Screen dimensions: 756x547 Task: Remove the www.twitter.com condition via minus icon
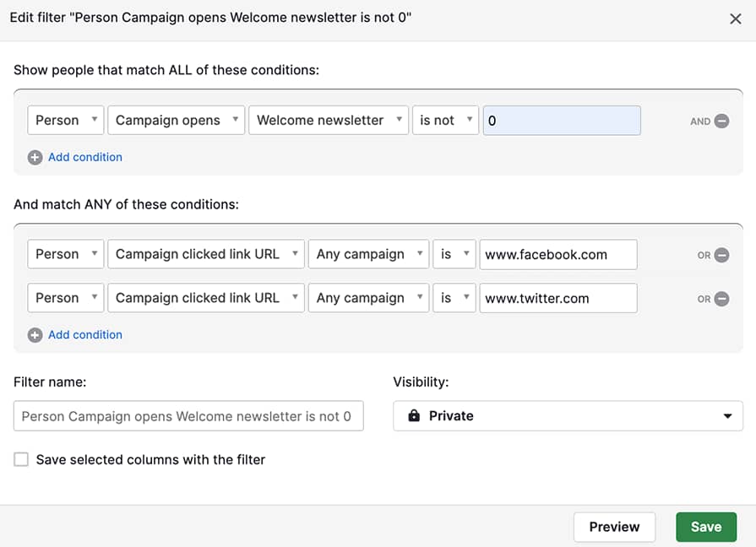tap(721, 298)
